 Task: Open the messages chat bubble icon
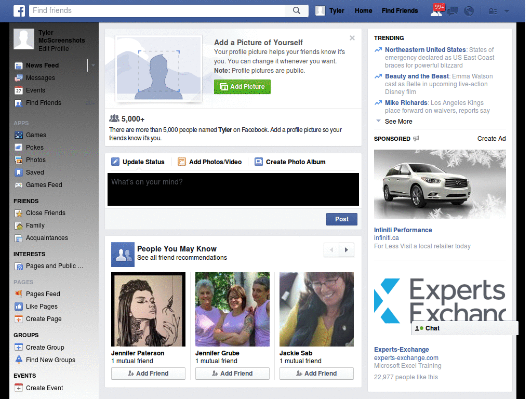(453, 11)
